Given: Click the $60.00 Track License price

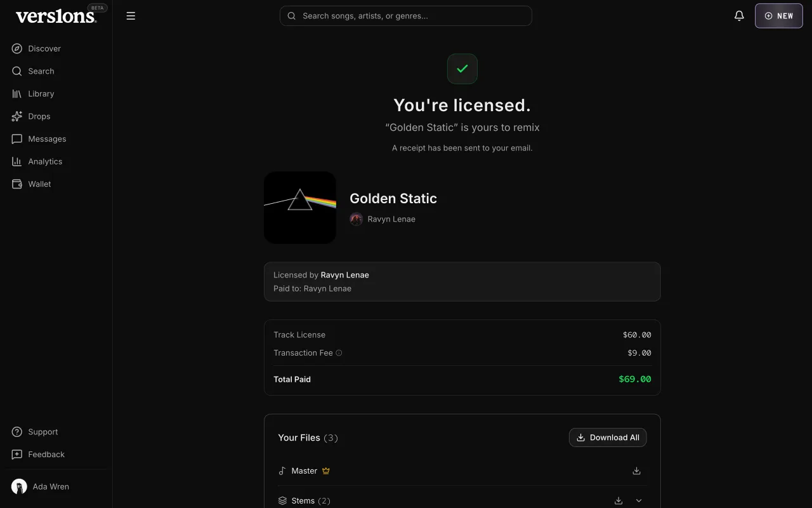Looking at the screenshot, I should tap(637, 335).
